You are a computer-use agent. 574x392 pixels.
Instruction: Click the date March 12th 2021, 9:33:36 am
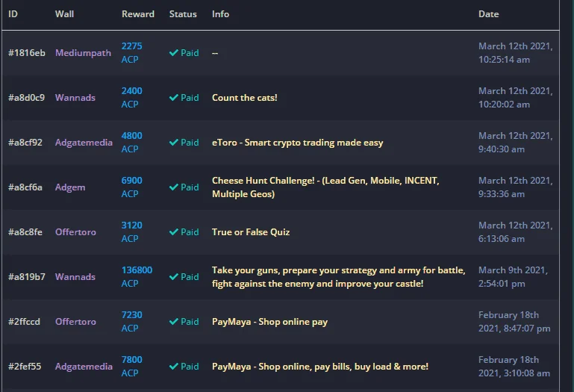pos(516,187)
